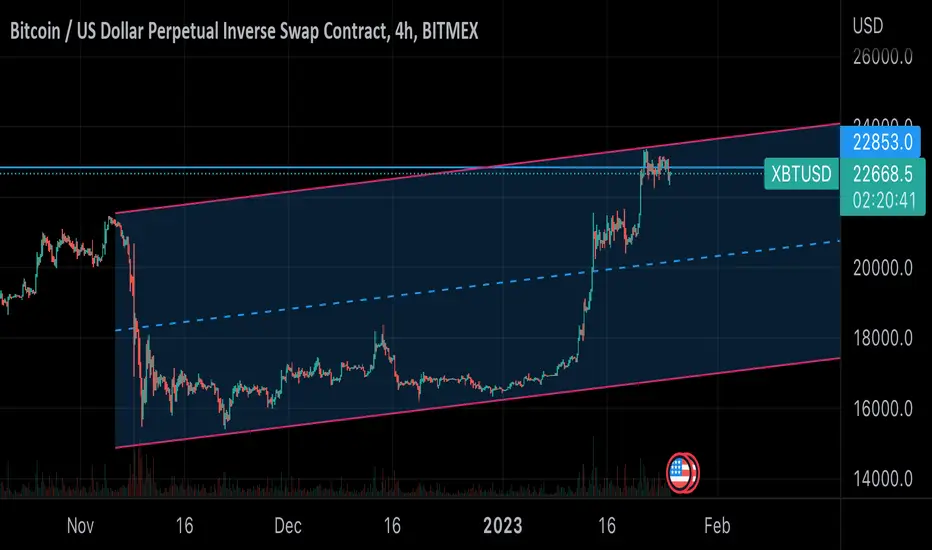Screen dimensions: 932x550
Task: Click the November crash candle low
Action: pos(142,423)
